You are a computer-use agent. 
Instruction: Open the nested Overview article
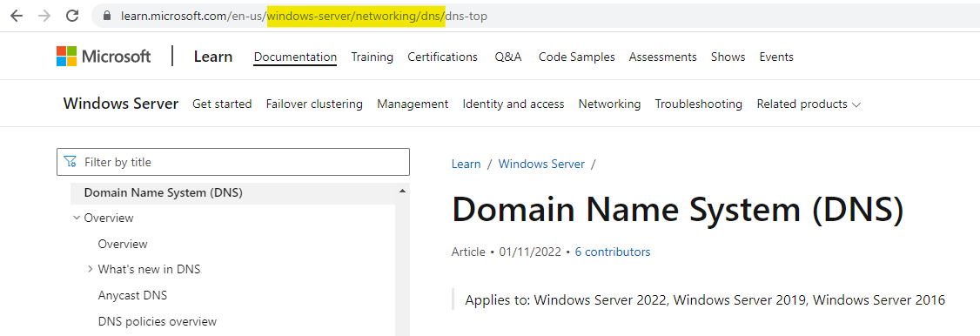click(x=123, y=244)
